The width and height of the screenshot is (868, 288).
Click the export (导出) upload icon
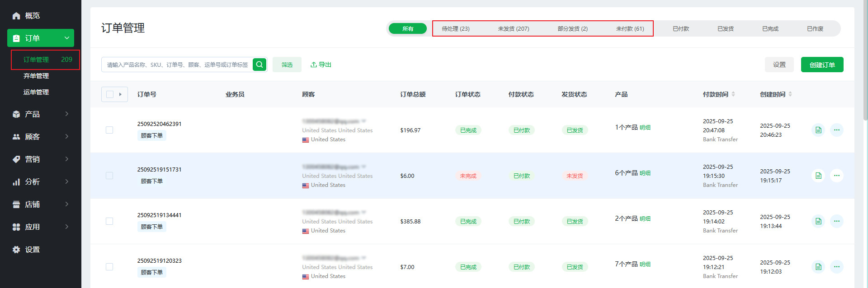[x=314, y=65]
